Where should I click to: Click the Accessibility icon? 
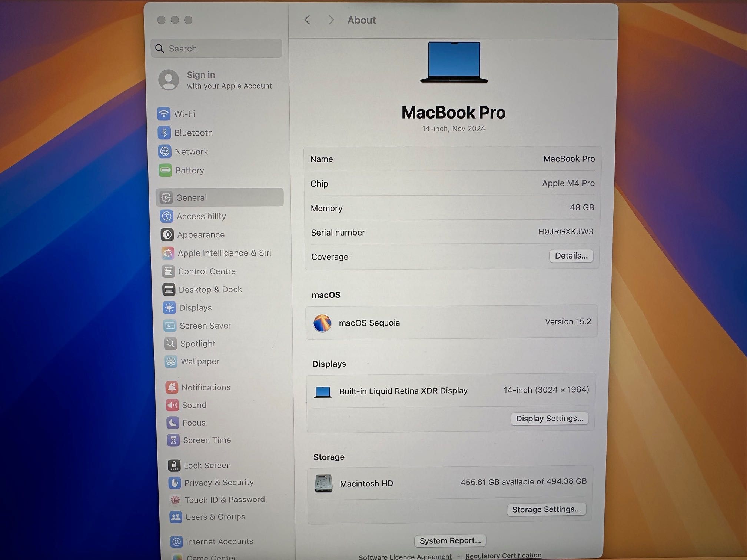click(167, 216)
